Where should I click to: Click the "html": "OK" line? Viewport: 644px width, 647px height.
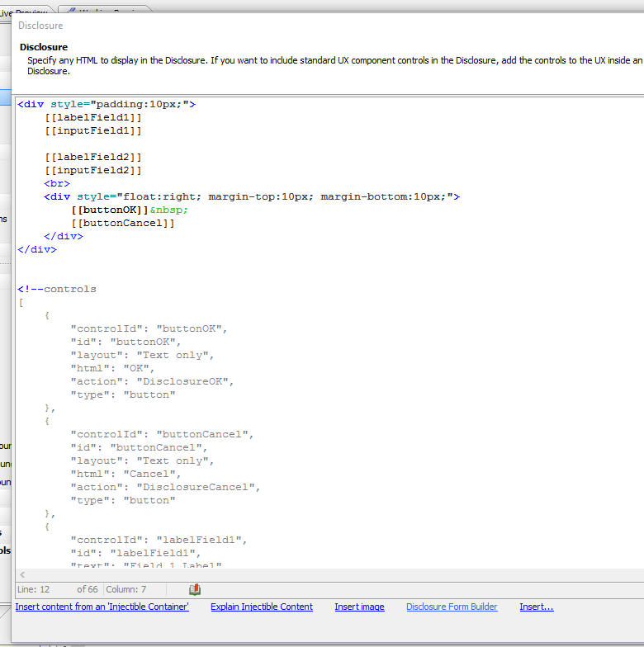112,368
